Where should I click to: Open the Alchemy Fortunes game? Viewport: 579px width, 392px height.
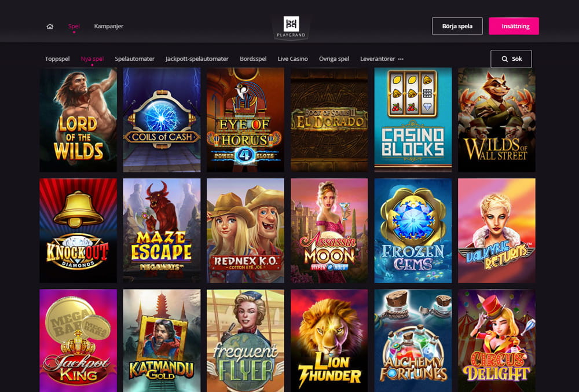click(x=413, y=340)
